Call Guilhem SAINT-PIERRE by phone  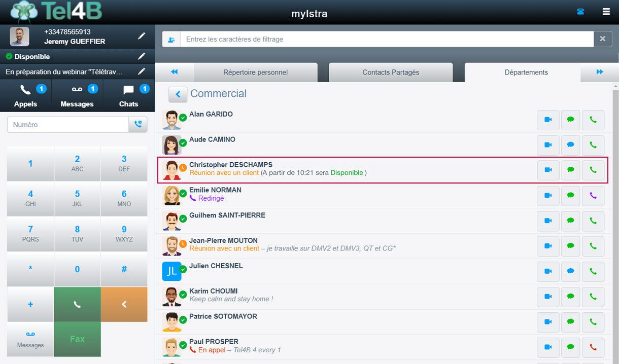point(593,221)
